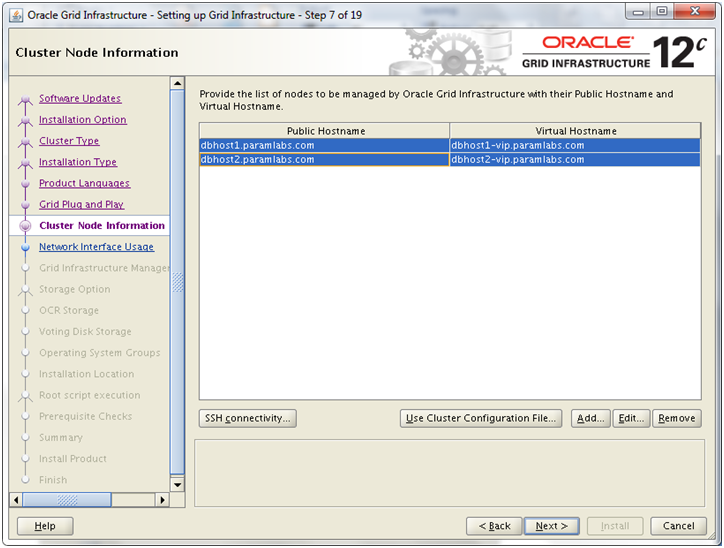Click the OCR Storage step label
Viewport: 724px width, 548px height.
tap(69, 311)
